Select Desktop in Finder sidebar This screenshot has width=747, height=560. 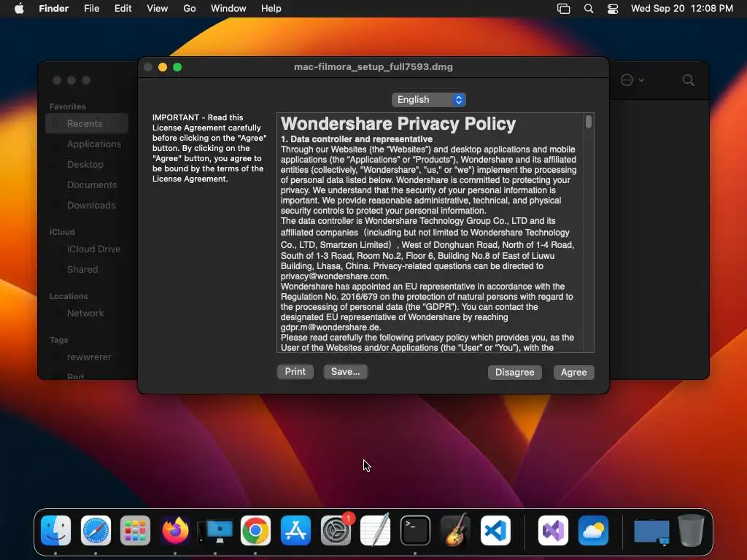(x=87, y=164)
